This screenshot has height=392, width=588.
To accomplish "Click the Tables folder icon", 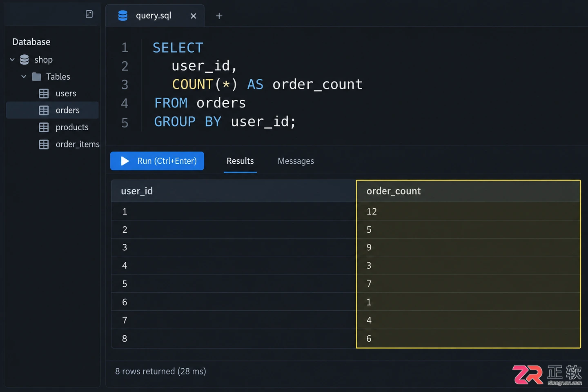I will pyautogui.click(x=36, y=76).
